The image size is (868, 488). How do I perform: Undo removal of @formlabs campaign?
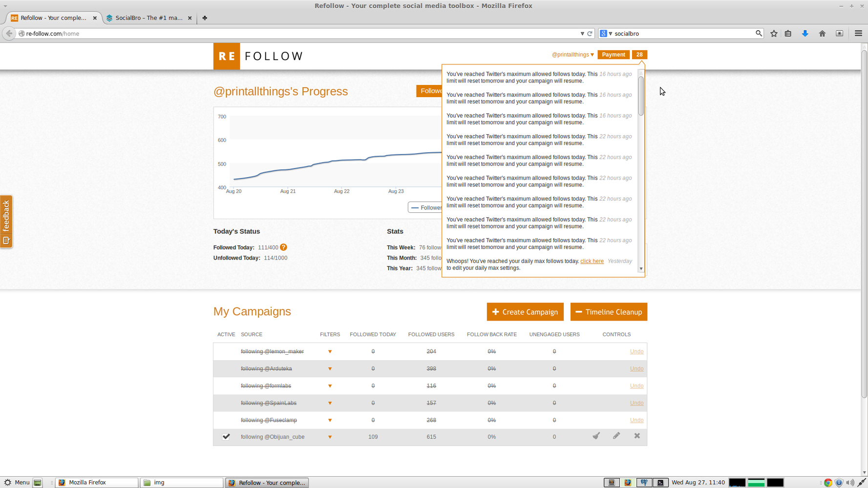pyautogui.click(x=636, y=386)
